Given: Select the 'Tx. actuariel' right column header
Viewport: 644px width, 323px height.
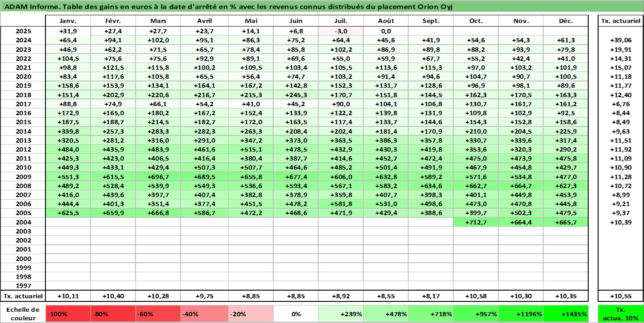Looking at the screenshot, I should point(621,21).
